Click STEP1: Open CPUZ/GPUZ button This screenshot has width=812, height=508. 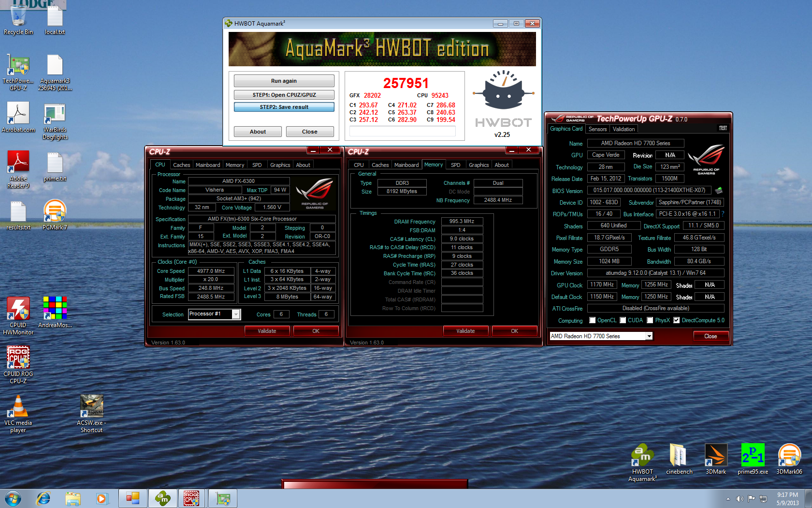pyautogui.click(x=284, y=95)
